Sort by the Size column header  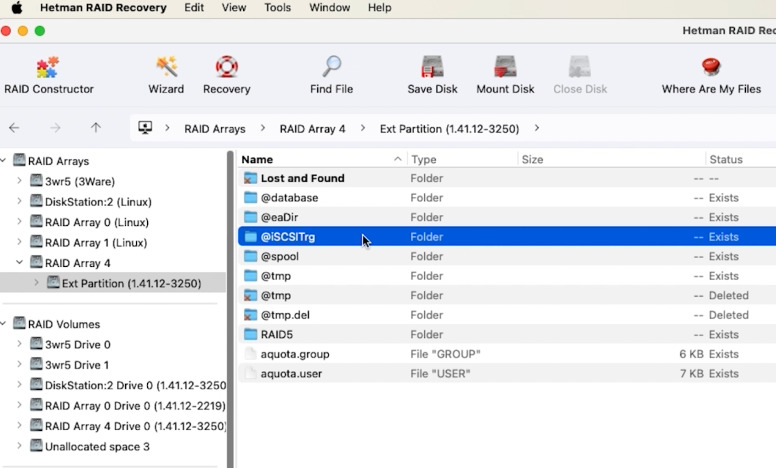pyautogui.click(x=612, y=159)
